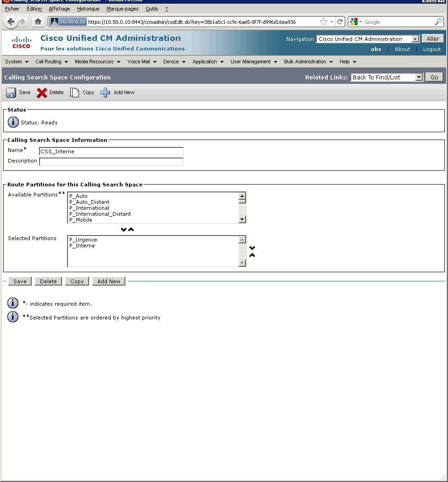Open the Fichier browser menu

[12, 9]
